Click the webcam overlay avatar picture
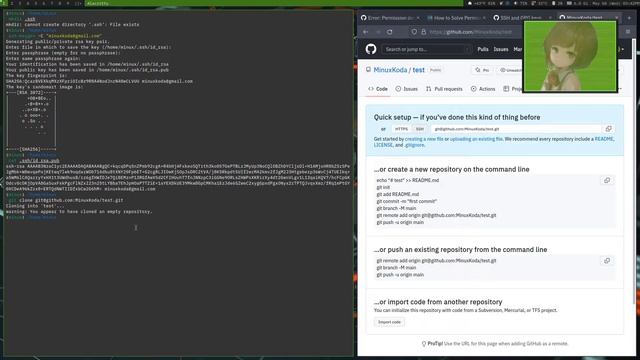640x360 pixels. pyautogui.click(x=570, y=56)
